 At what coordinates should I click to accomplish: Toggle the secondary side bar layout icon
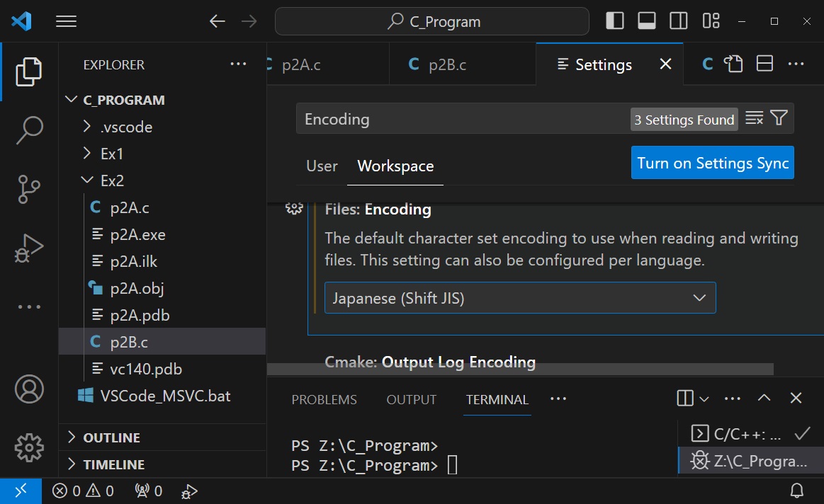point(679,21)
